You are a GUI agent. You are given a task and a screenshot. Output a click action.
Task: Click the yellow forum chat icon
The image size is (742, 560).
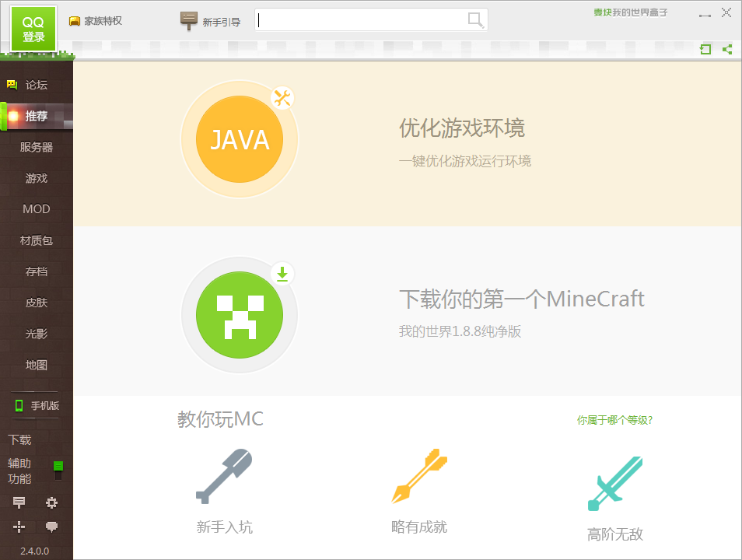(x=12, y=85)
